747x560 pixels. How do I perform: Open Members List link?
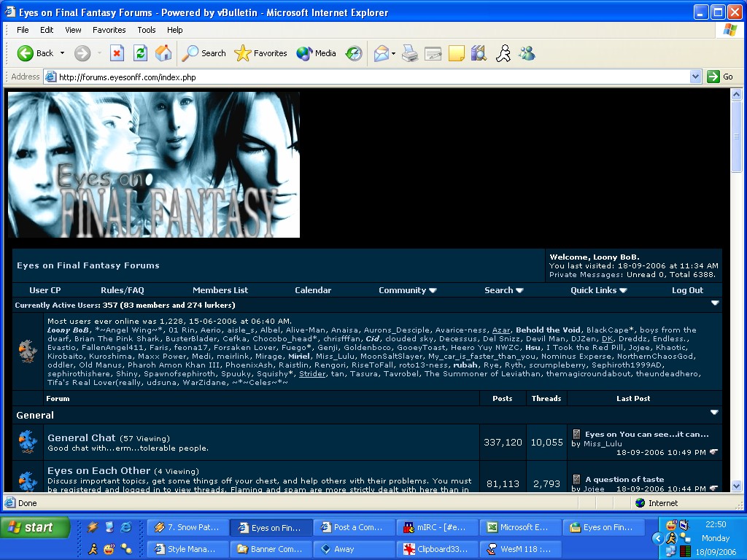[x=220, y=290]
